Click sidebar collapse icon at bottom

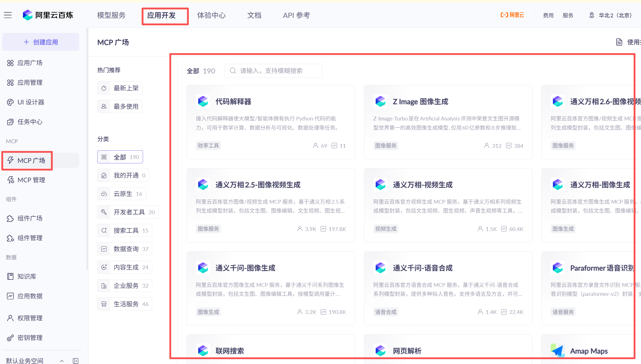click(76, 360)
